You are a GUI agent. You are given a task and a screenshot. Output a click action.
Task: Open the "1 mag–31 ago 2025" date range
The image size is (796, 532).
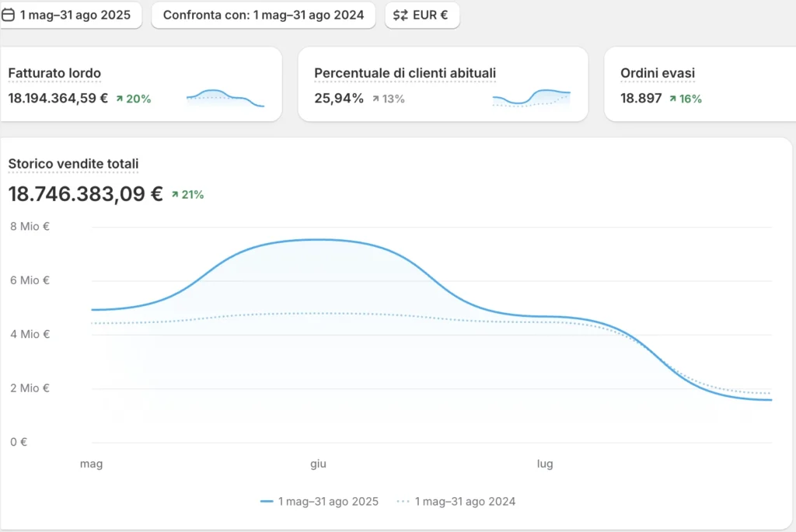75,15
